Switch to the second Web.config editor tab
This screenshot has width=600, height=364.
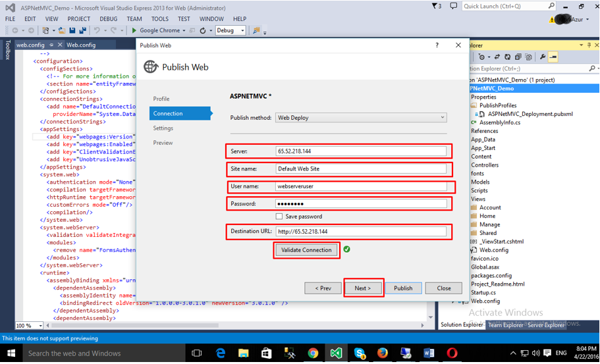[81, 45]
